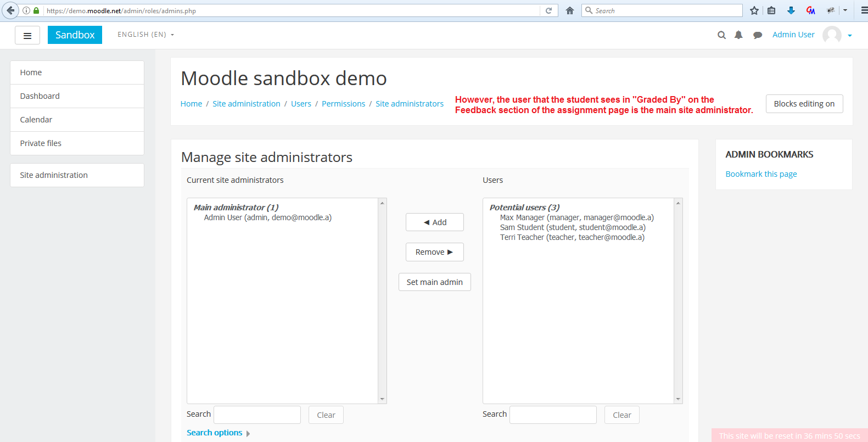Image resolution: width=868 pixels, height=442 pixels.
Task: Click Bookmark this page link
Action: (761, 174)
